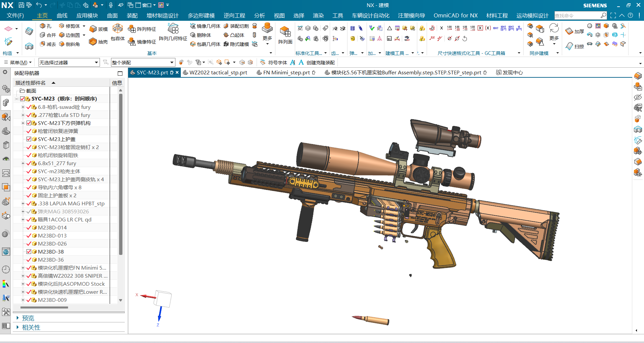Expand the 预览 preview section
644x343 pixels.
(25, 318)
